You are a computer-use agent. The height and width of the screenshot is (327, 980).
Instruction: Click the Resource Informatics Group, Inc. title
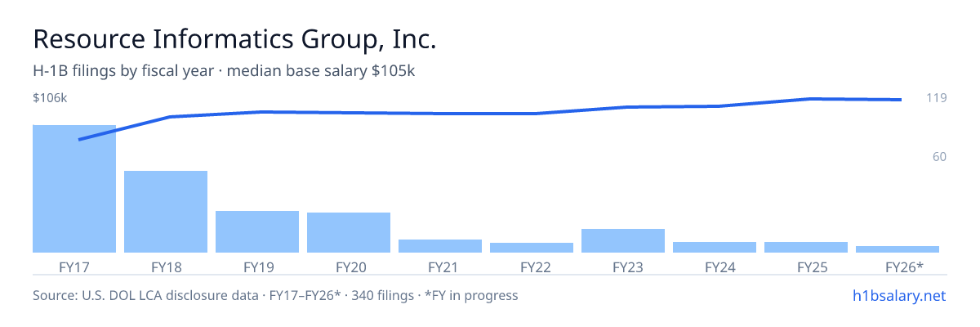(x=235, y=39)
